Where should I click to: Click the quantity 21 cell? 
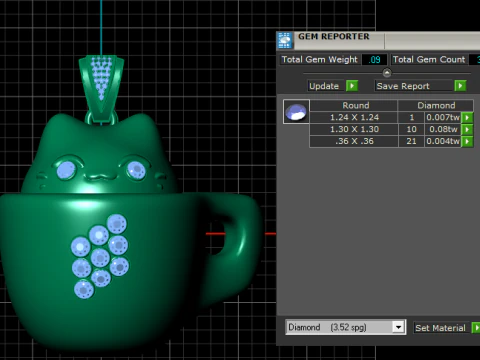click(411, 141)
